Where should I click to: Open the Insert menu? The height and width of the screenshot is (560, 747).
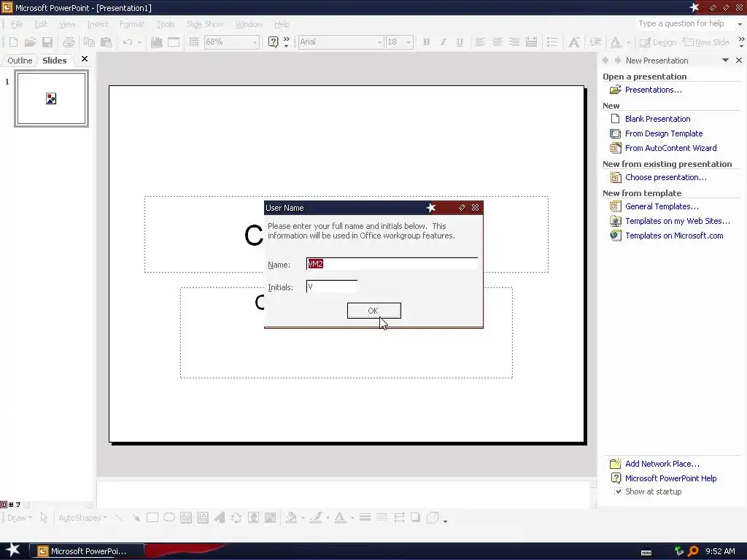click(98, 24)
